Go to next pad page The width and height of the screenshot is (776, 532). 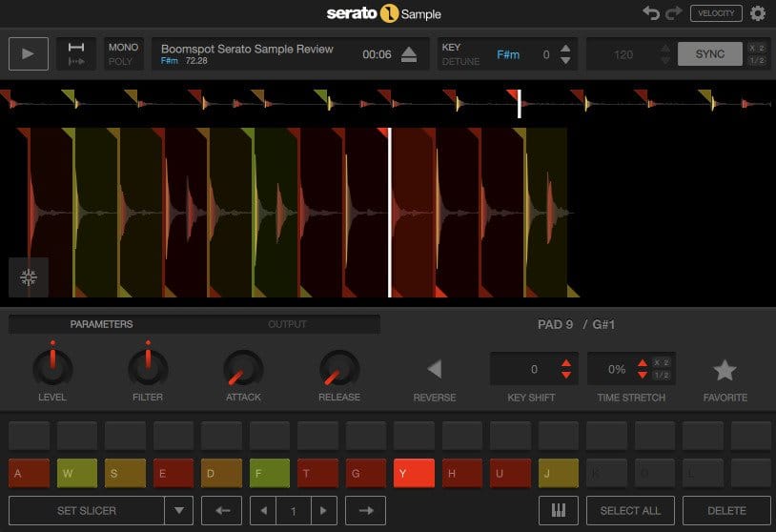(324, 511)
